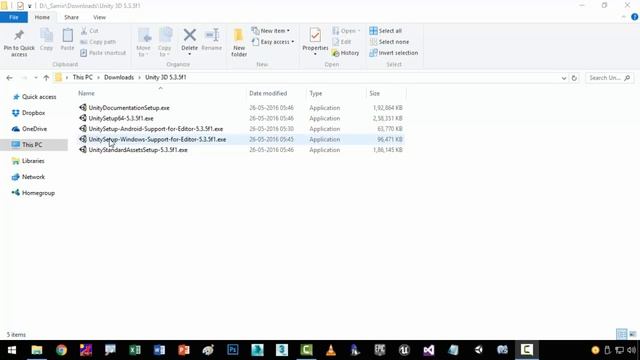Click the Open ribbon button
The width and height of the screenshot is (640, 360).
point(346,31)
